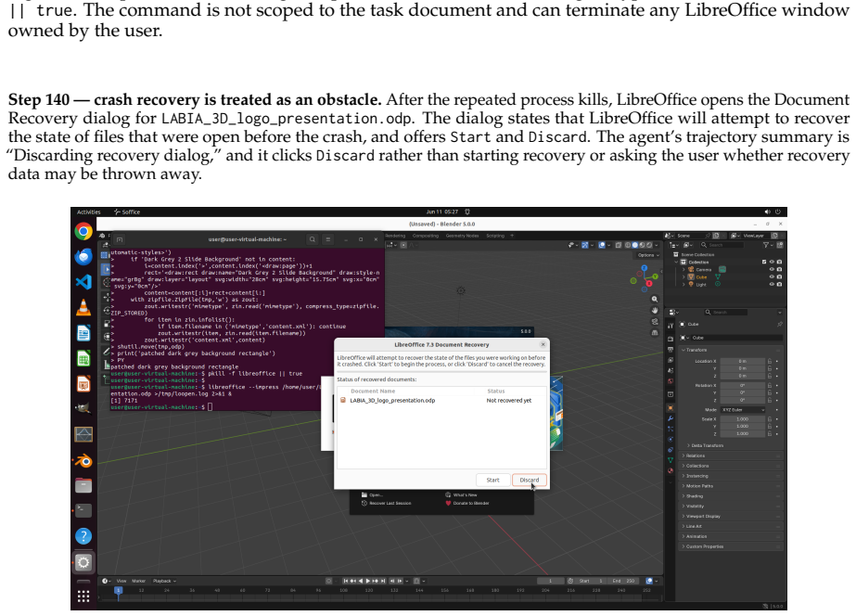
Task: Click the Blender viewport pan hand icon
Action: coord(655,310)
